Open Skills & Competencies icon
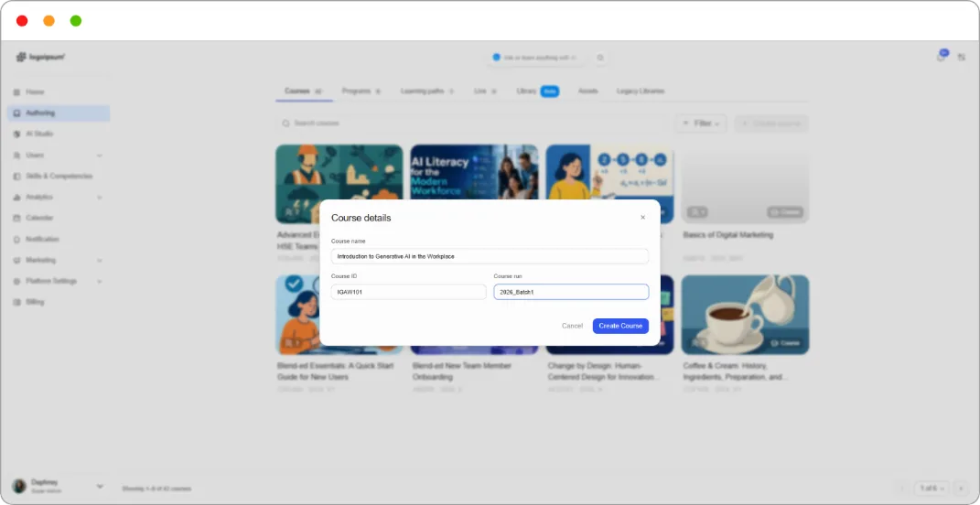 (16, 177)
